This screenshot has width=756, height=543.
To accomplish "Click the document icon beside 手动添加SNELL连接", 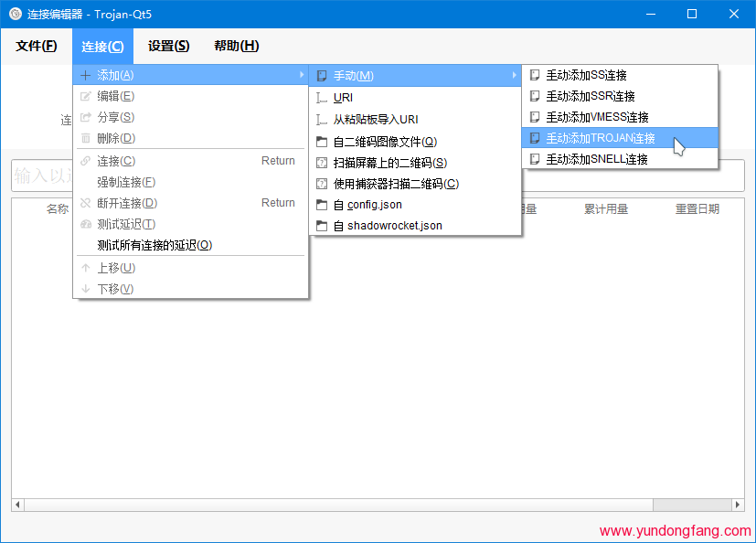I will tap(535, 159).
